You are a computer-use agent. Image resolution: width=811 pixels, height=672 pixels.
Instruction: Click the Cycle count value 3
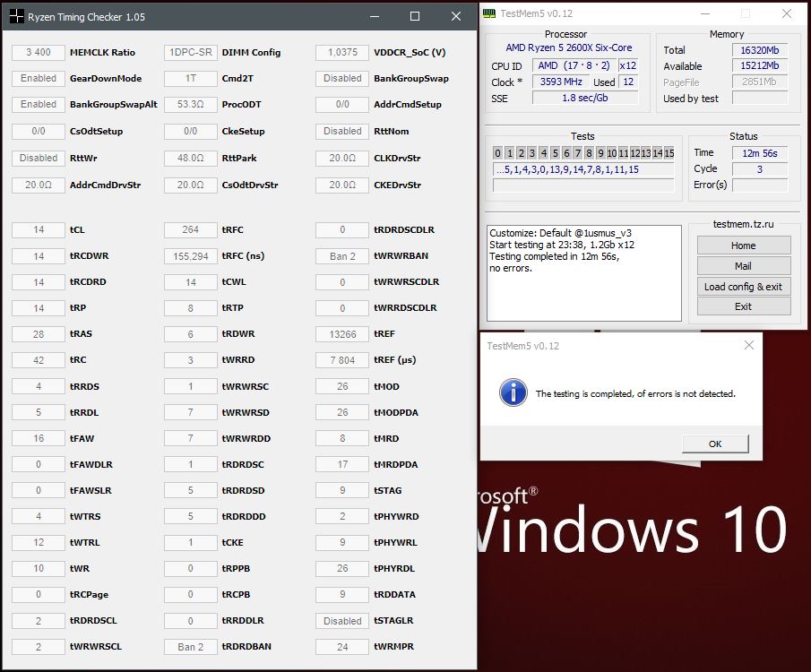pyautogui.click(x=760, y=169)
